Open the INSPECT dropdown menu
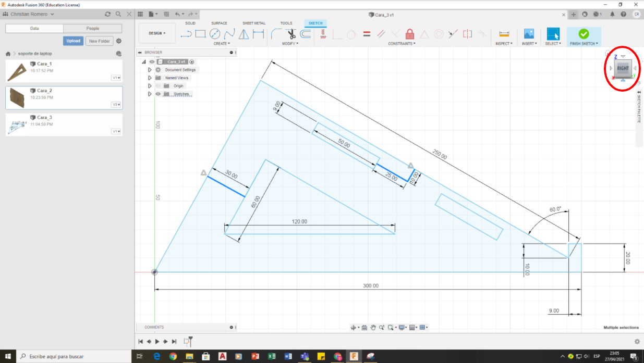644x363 pixels. pos(504,44)
